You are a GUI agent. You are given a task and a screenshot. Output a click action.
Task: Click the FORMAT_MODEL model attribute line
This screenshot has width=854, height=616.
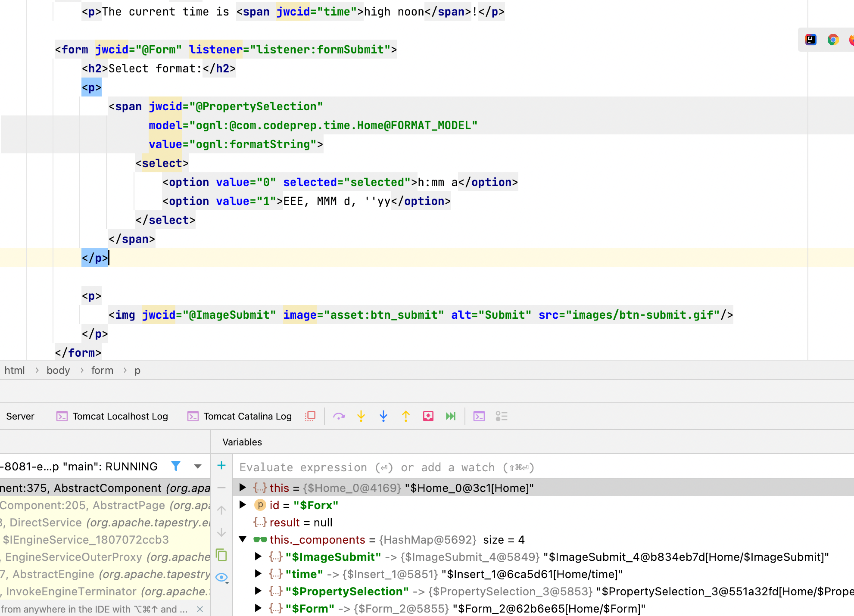313,125
